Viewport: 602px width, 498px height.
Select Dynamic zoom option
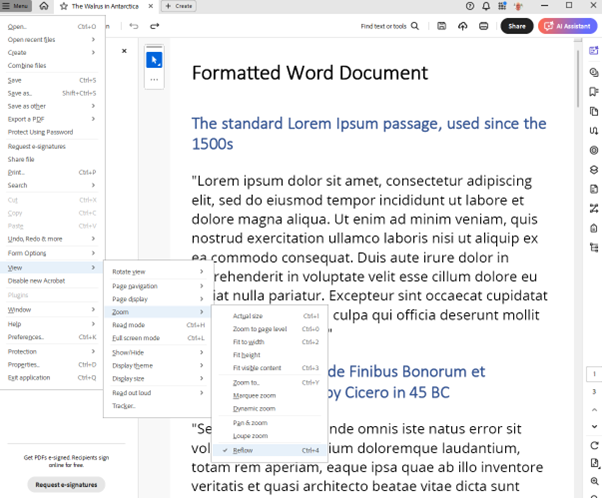click(x=270, y=409)
